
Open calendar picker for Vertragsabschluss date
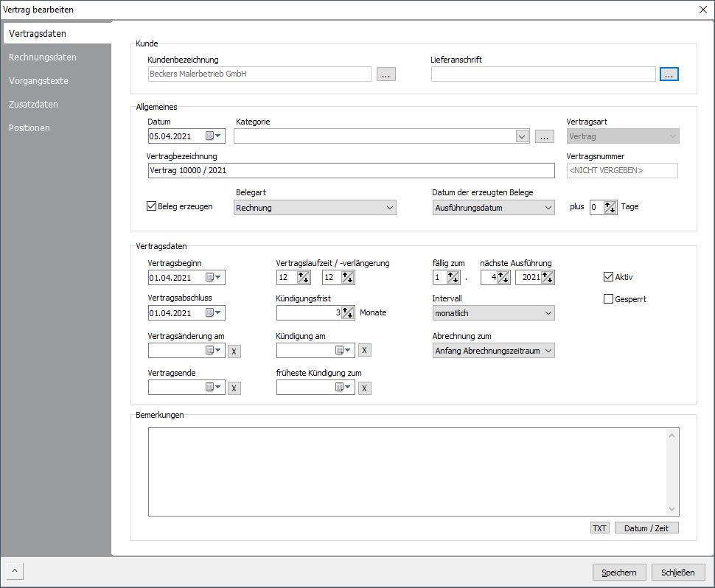pos(213,313)
